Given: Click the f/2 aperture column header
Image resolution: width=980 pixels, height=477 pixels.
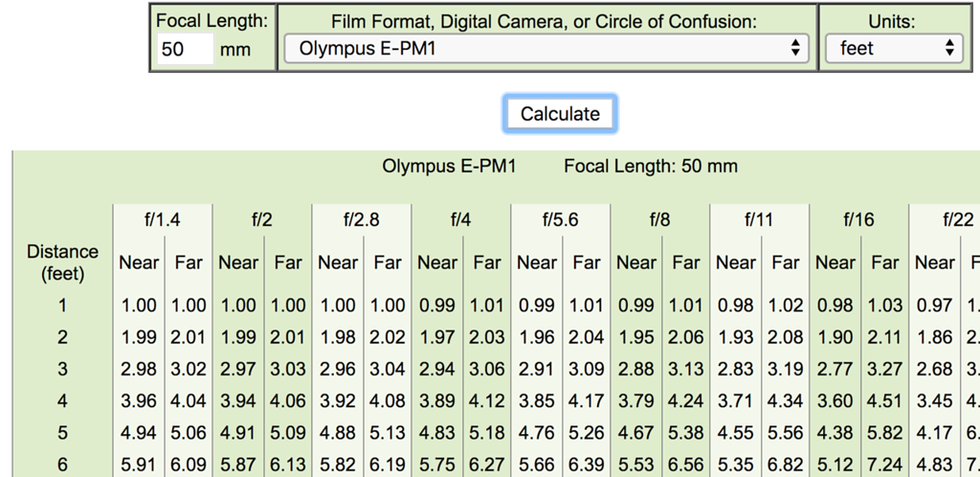Looking at the screenshot, I should click(x=262, y=219).
